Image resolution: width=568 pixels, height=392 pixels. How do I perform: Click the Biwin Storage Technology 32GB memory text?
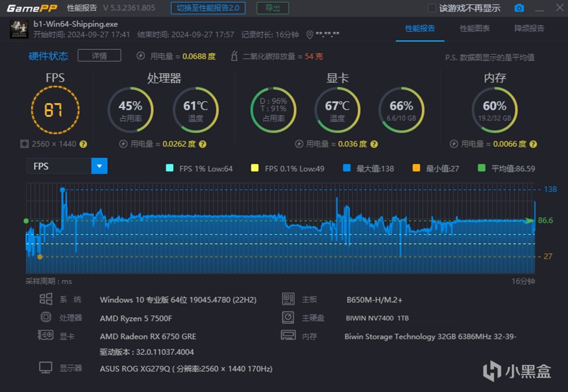tap(430, 337)
